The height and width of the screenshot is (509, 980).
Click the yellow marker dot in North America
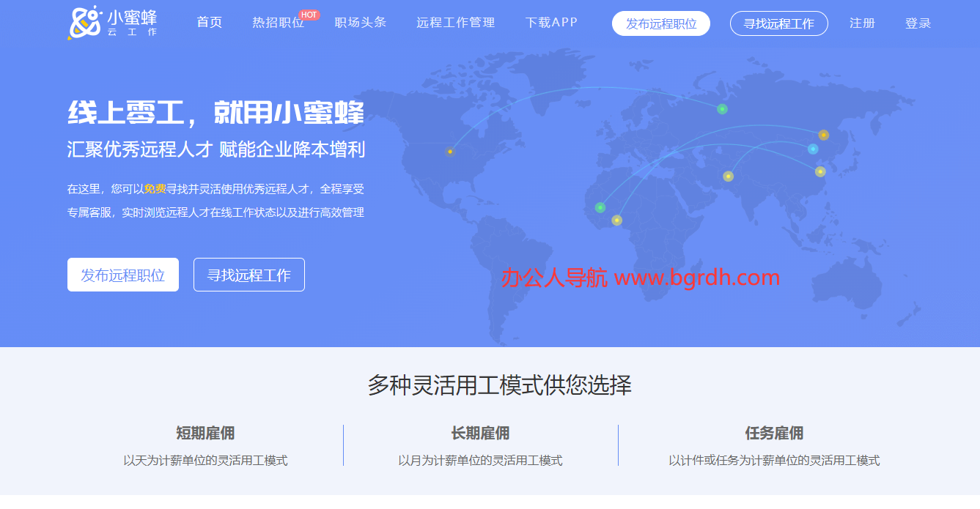point(450,152)
